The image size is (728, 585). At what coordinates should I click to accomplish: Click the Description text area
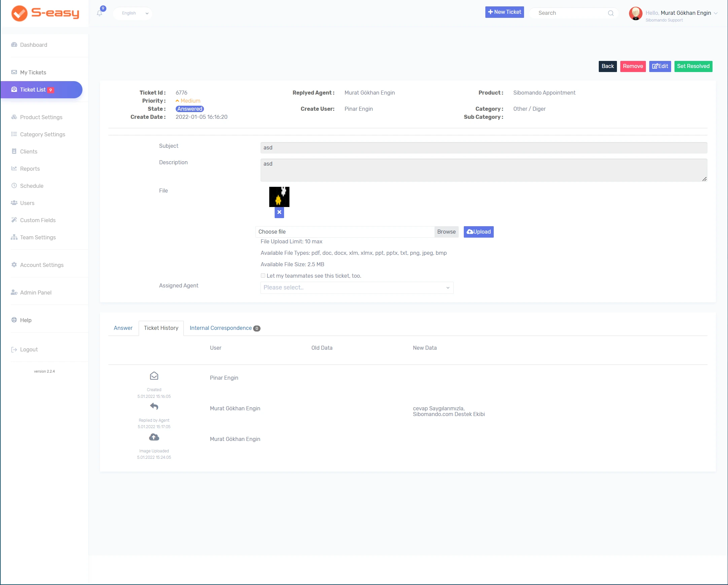(x=484, y=170)
